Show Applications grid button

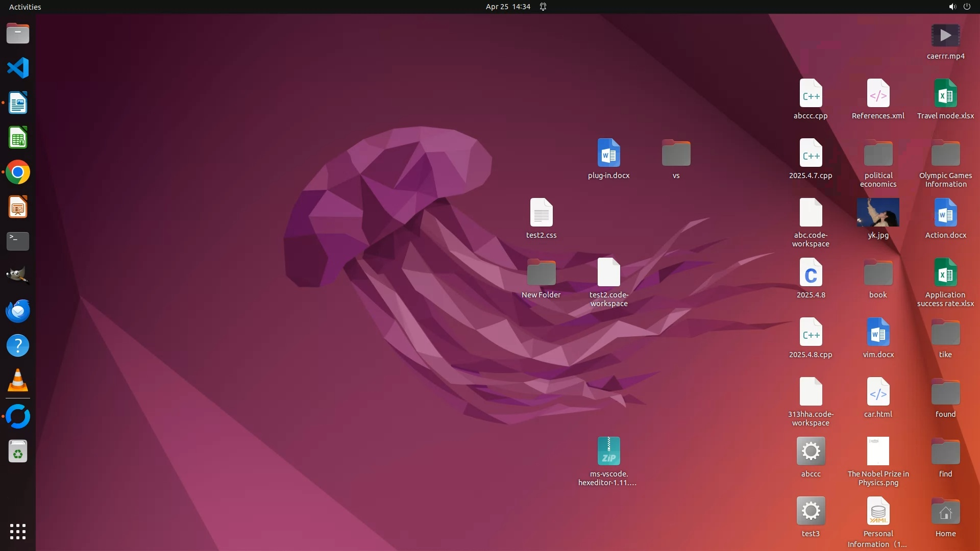pyautogui.click(x=18, y=532)
